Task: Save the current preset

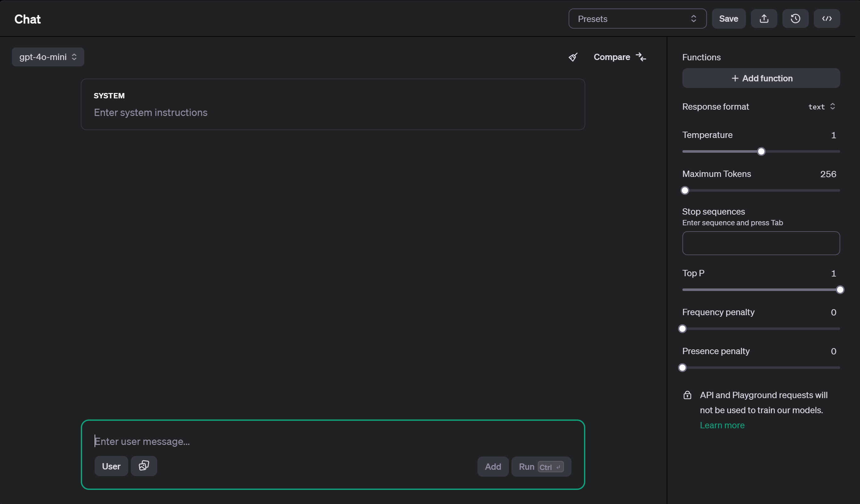Action: tap(728, 19)
